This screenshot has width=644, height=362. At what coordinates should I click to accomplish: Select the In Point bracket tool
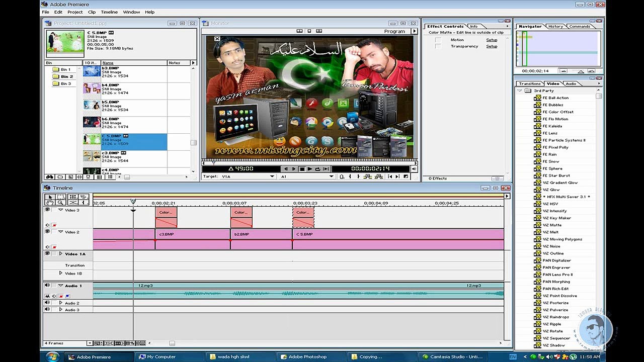tap(84, 203)
